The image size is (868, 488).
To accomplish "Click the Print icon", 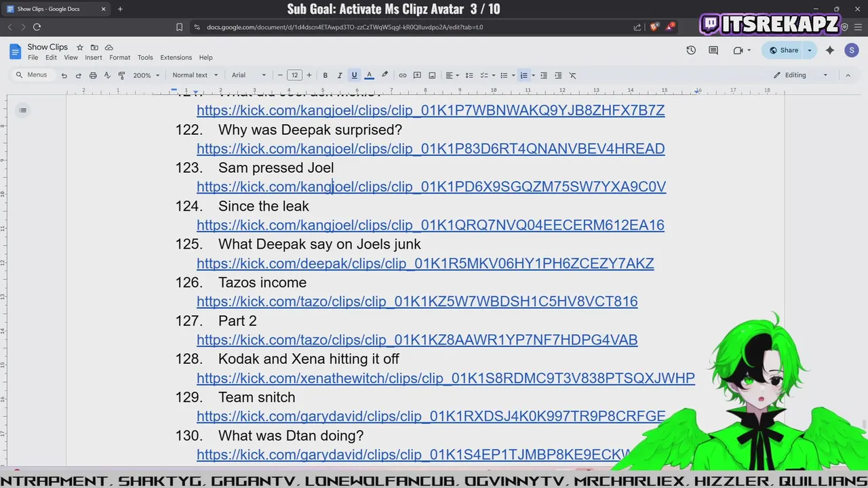I will (93, 75).
